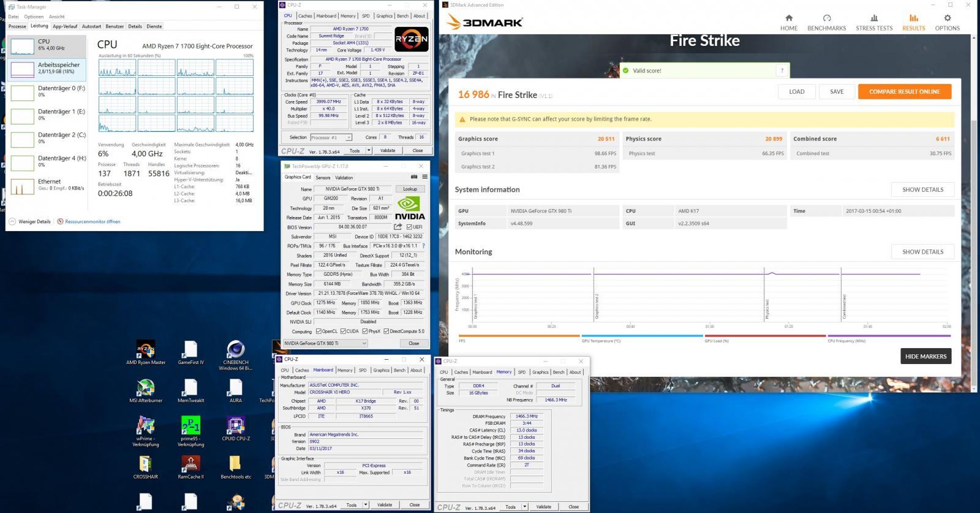Click Combined test marker in monitoring chart
The height and width of the screenshot is (513, 980).
click(841, 294)
